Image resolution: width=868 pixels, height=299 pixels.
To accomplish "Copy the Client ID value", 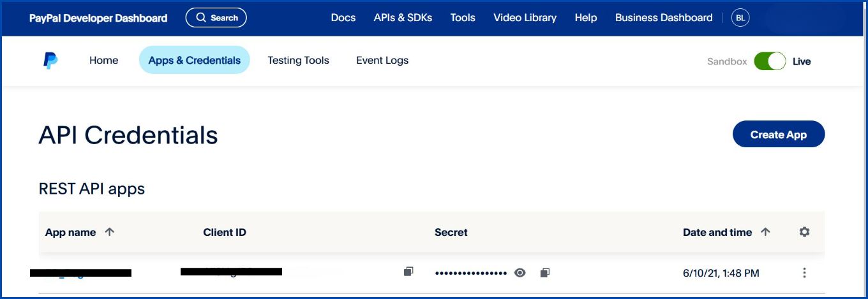I will click(x=408, y=272).
